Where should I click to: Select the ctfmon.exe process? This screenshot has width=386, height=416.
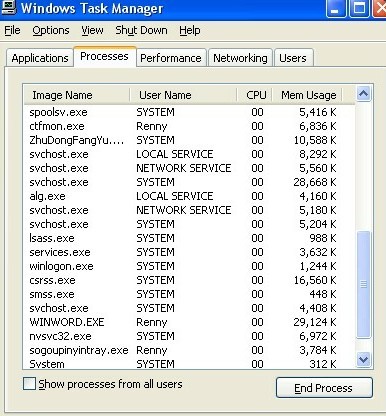coord(189,126)
